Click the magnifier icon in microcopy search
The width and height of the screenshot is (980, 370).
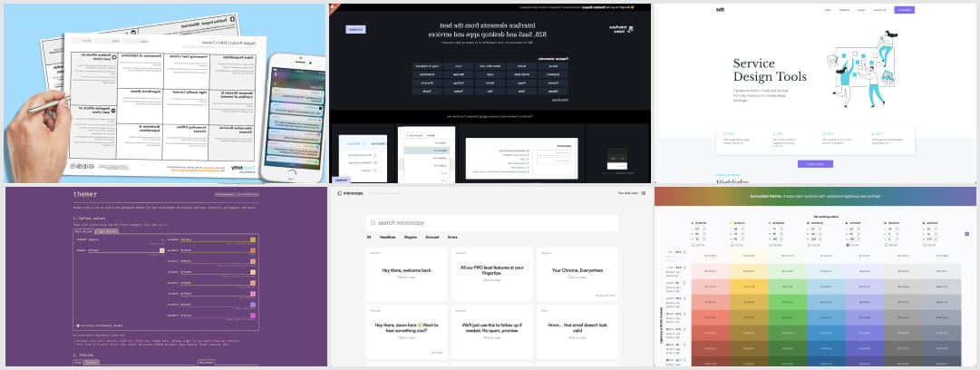pyautogui.click(x=374, y=222)
